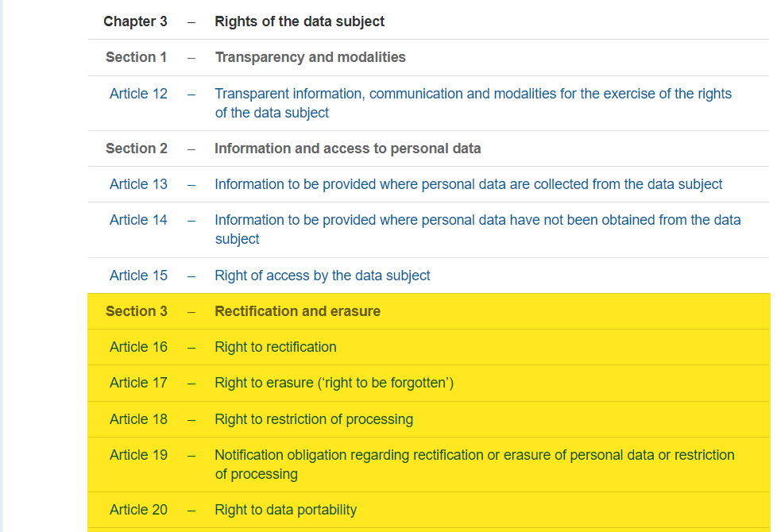
Task: Select the Article 14 number link
Action: point(138,220)
